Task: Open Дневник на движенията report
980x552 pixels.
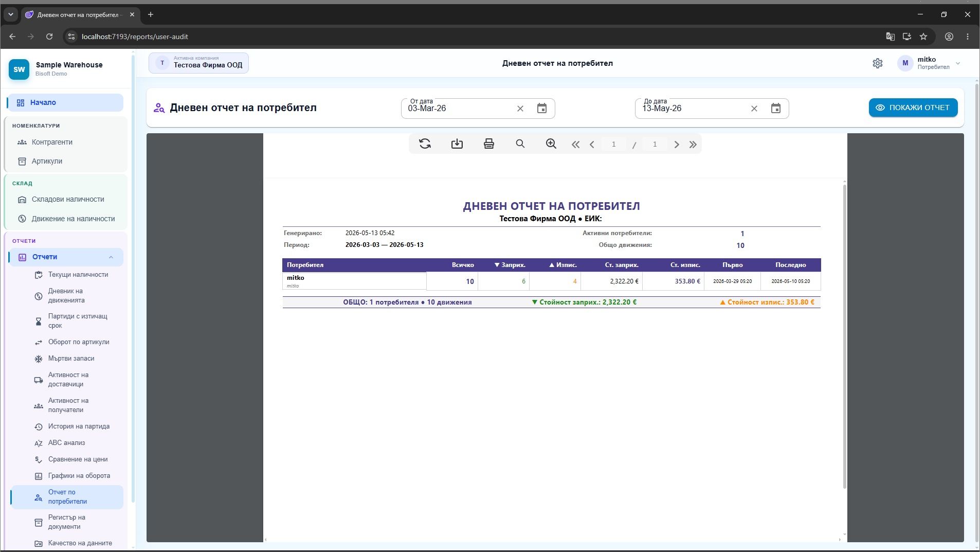Action: click(x=67, y=296)
